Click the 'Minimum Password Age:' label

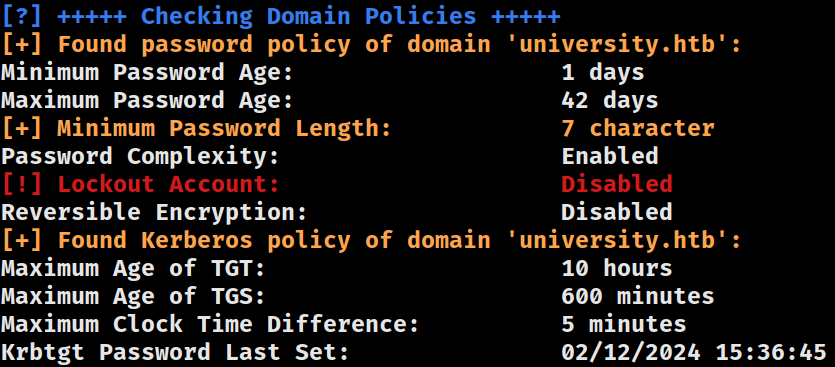coord(148,72)
